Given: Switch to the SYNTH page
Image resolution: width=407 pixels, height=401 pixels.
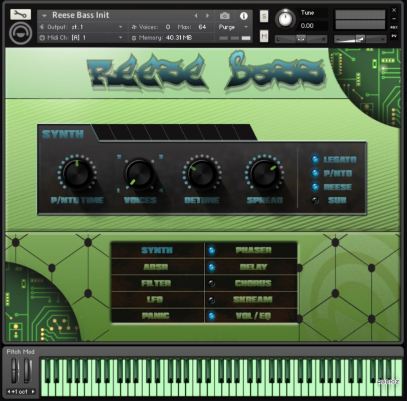Looking at the screenshot, I should 157,250.
